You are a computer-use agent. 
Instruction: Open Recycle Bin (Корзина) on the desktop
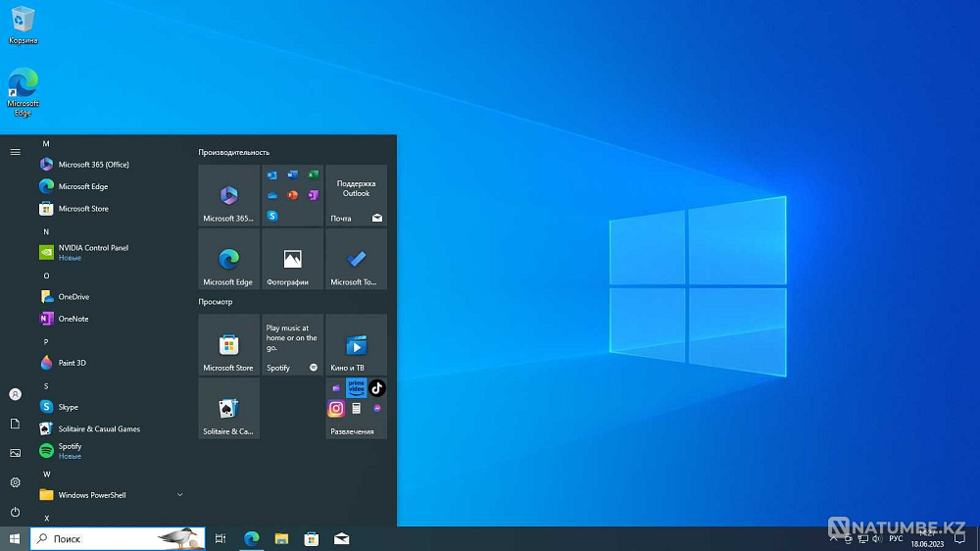23,25
